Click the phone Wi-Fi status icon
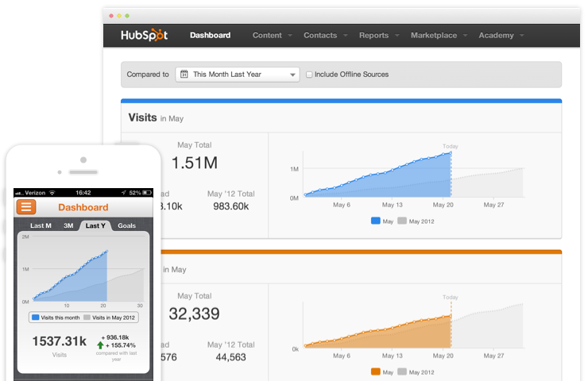Viewport: 588px width, 381px height. click(x=52, y=193)
